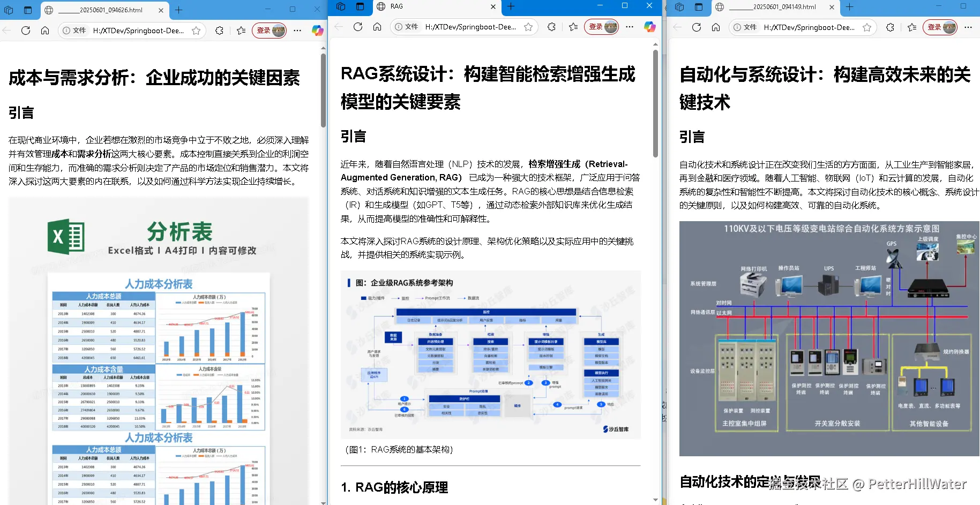Open favorites list icon in left window
This screenshot has width=980, height=505.
click(x=241, y=31)
